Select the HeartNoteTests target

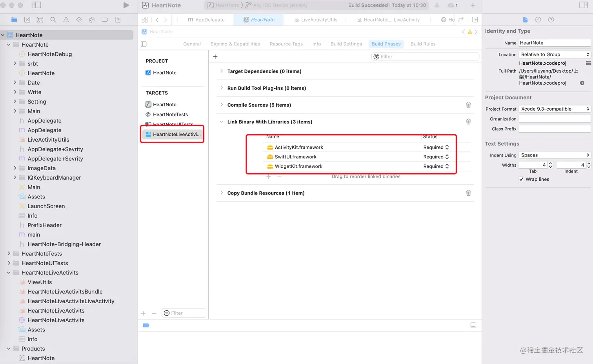tap(170, 115)
